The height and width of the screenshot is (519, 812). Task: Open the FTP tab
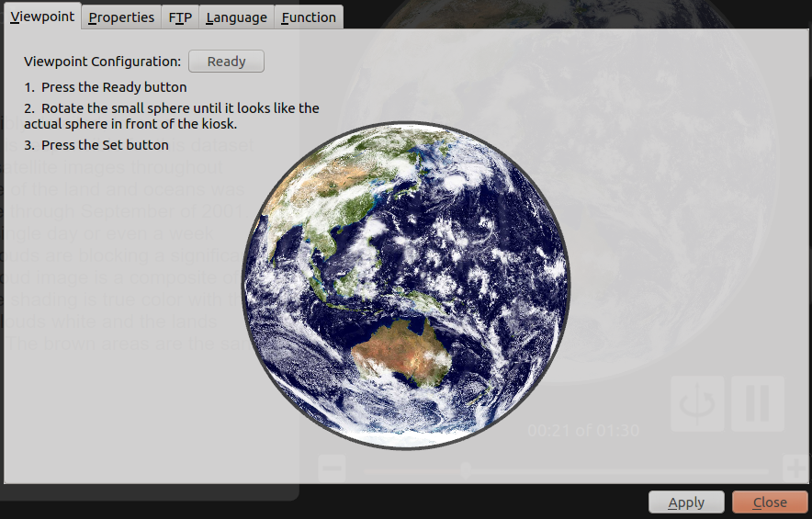180,17
